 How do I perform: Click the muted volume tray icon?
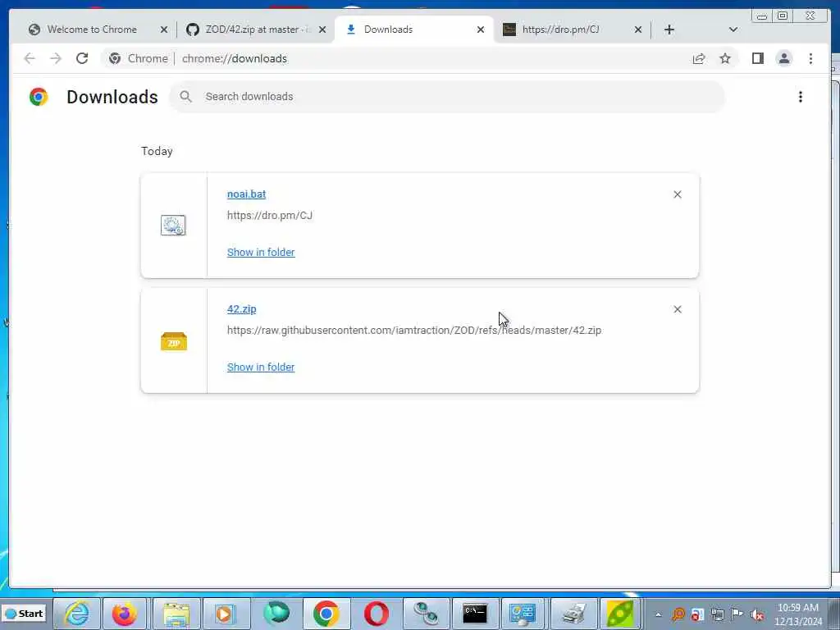click(x=757, y=614)
